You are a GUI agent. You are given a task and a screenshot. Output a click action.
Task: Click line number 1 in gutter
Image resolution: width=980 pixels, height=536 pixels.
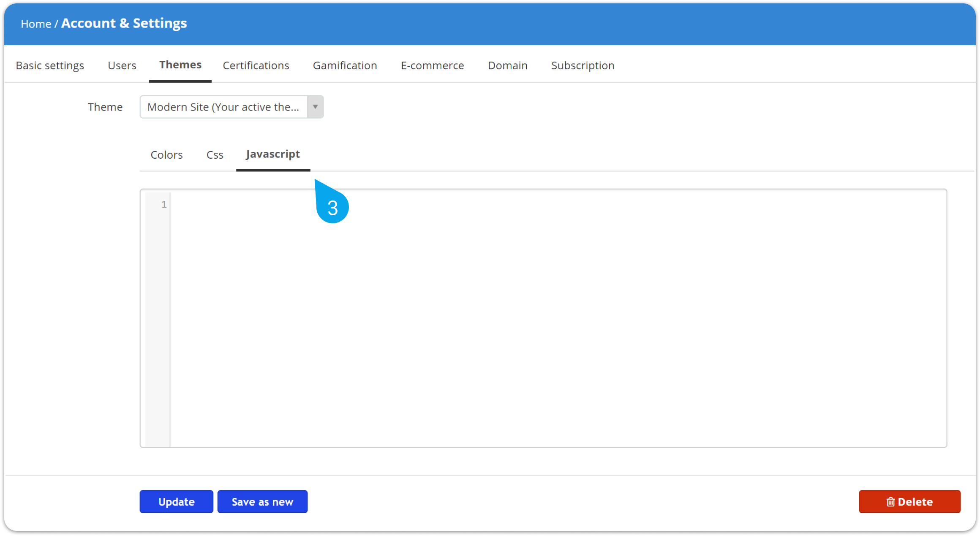[164, 205]
